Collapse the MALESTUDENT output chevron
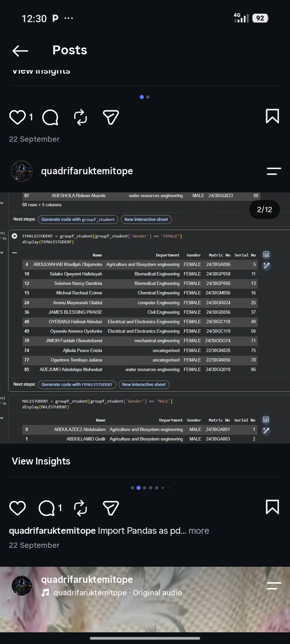 (2, 418)
